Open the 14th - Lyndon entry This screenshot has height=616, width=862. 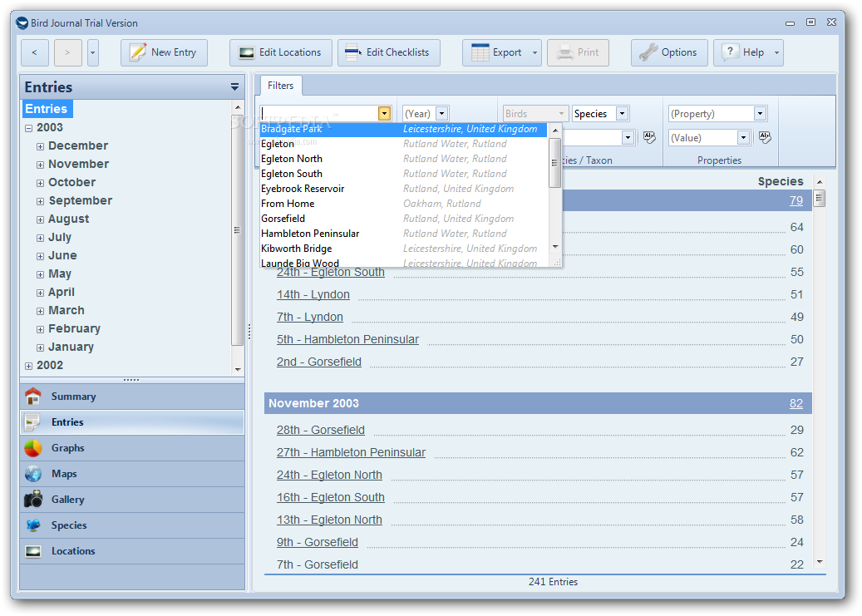tap(313, 295)
